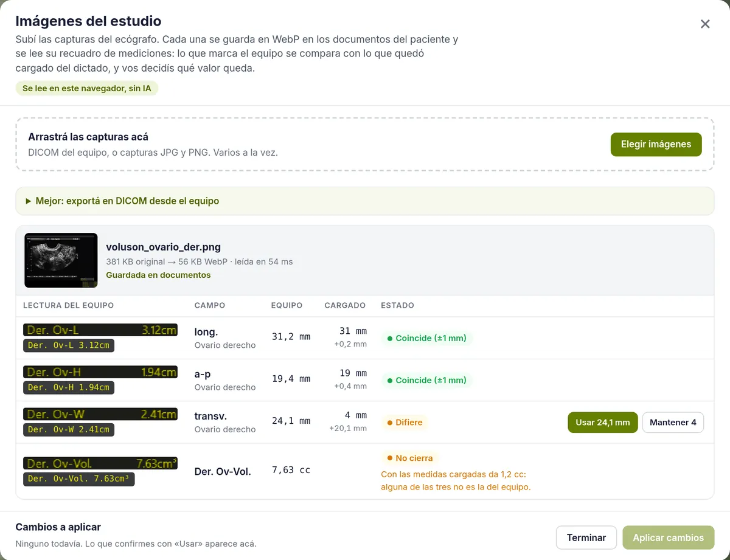Click the 'Se lee en este navegador, sin IA' tag

87,88
